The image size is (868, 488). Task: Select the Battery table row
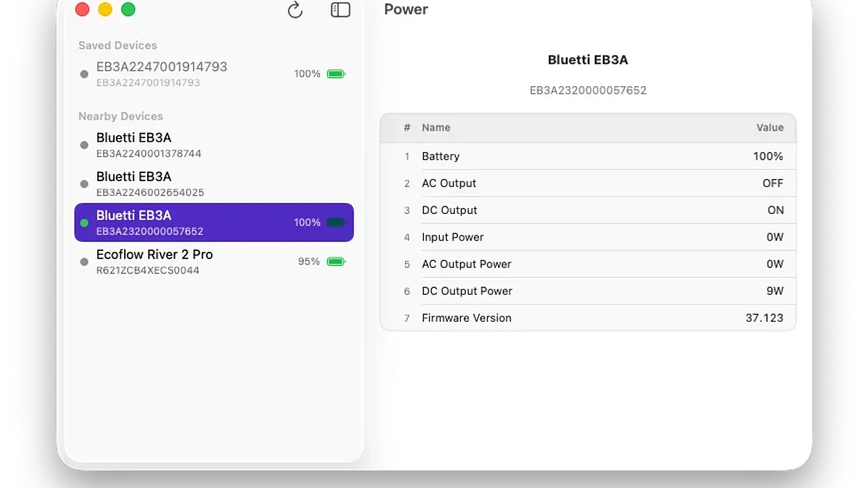click(x=588, y=157)
